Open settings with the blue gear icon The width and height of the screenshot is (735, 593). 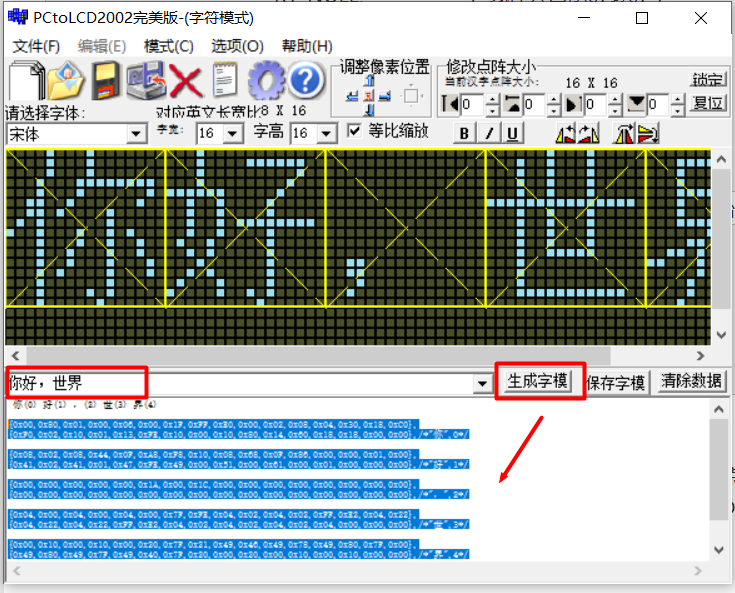[x=266, y=81]
